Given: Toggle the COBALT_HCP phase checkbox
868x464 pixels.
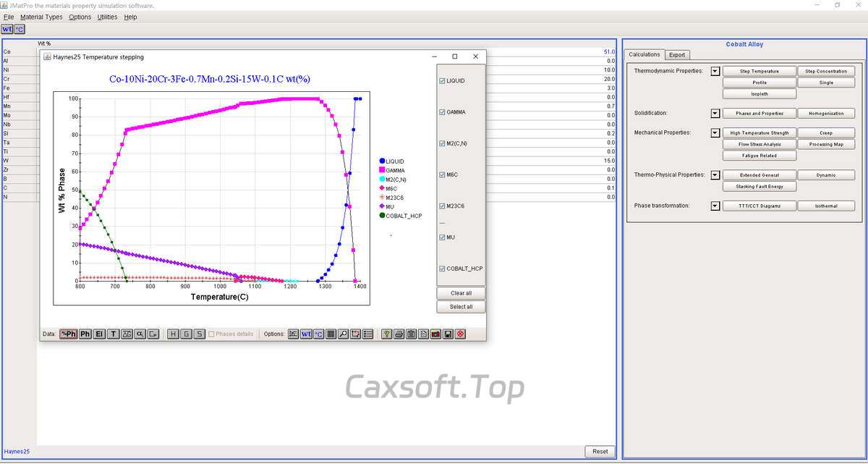Looking at the screenshot, I should click(x=443, y=269).
